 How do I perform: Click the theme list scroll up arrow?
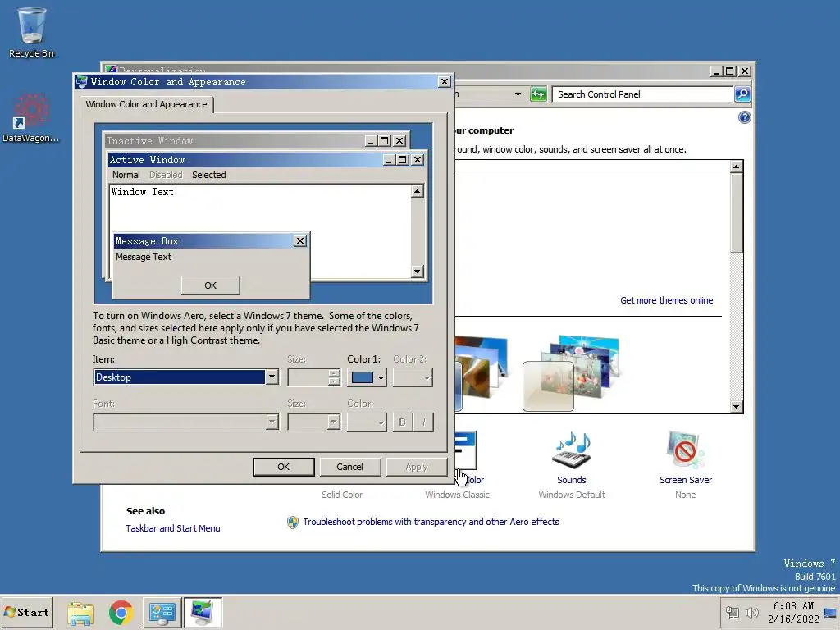pyautogui.click(x=737, y=167)
